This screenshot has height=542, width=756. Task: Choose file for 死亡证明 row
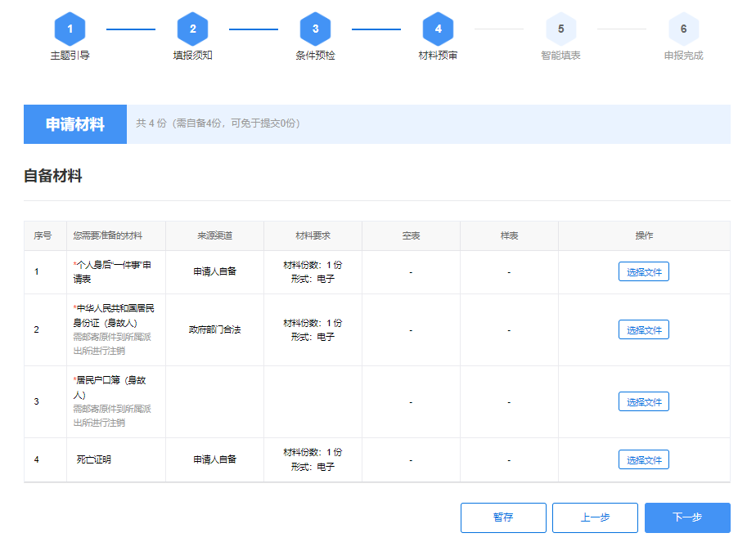[643, 459]
